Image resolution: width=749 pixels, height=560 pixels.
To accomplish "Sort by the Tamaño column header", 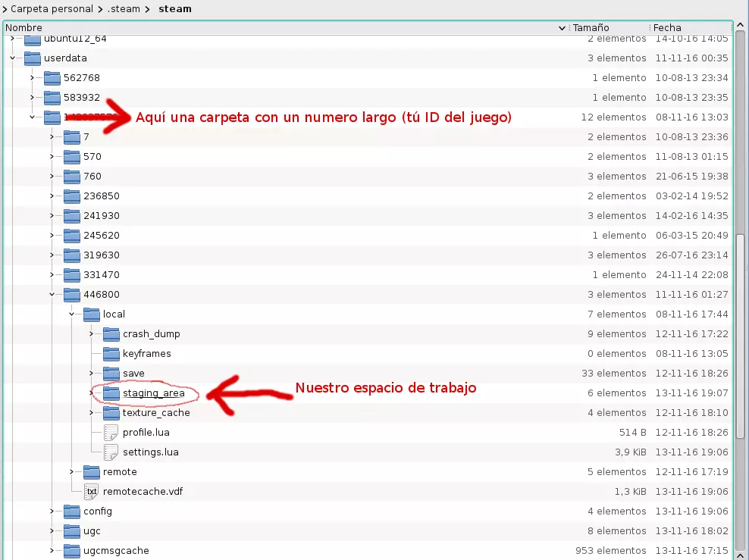I will point(608,28).
